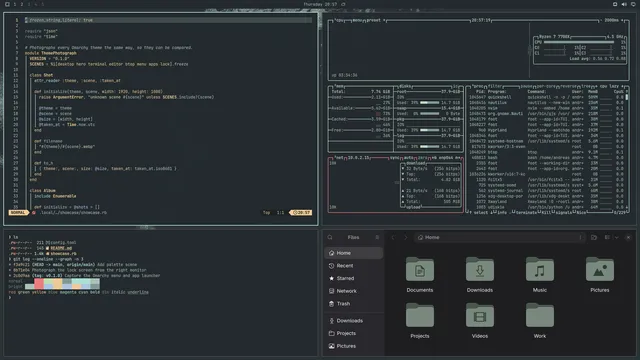640x360 pixels.
Task: Click the red color swatch in terminal palette
Action: (39, 281)
